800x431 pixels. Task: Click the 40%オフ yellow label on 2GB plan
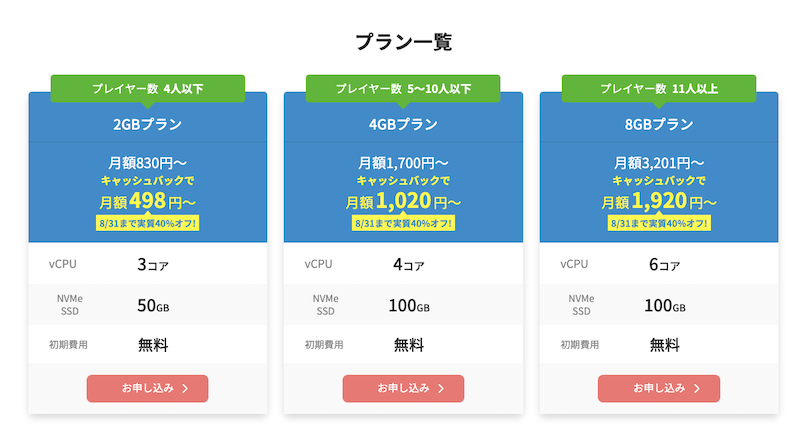point(147,223)
